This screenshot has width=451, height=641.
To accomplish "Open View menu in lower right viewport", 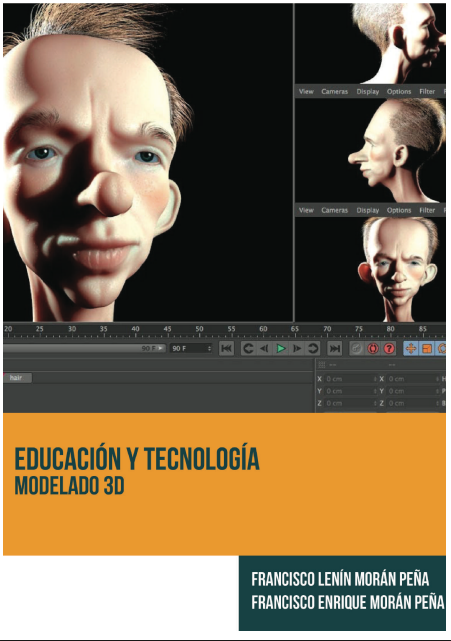I will coord(306,210).
